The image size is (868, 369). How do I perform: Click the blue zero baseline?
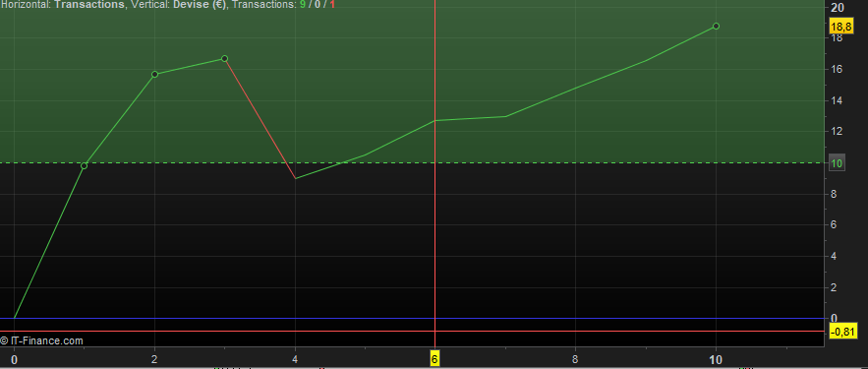coord(412,318)
